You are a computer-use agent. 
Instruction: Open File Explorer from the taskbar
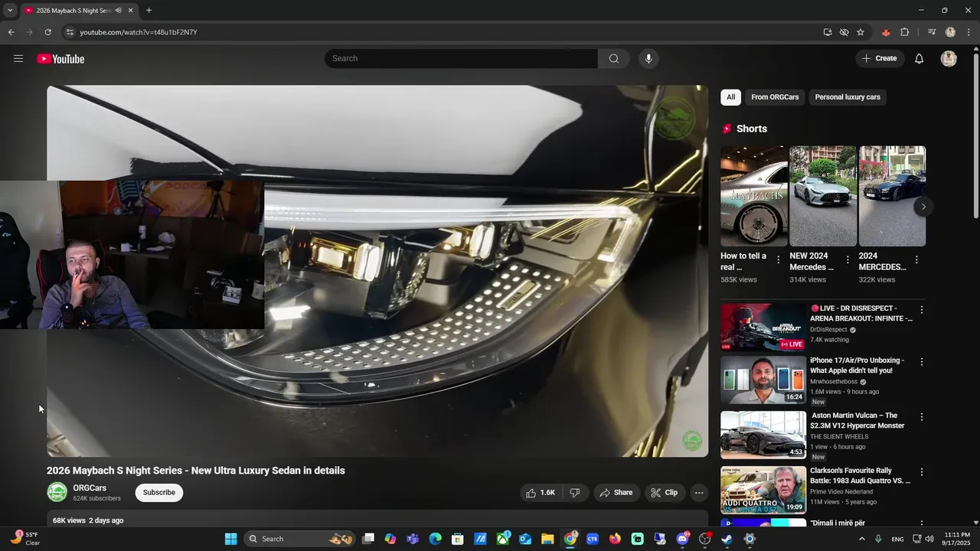click(x=547, y=539)
